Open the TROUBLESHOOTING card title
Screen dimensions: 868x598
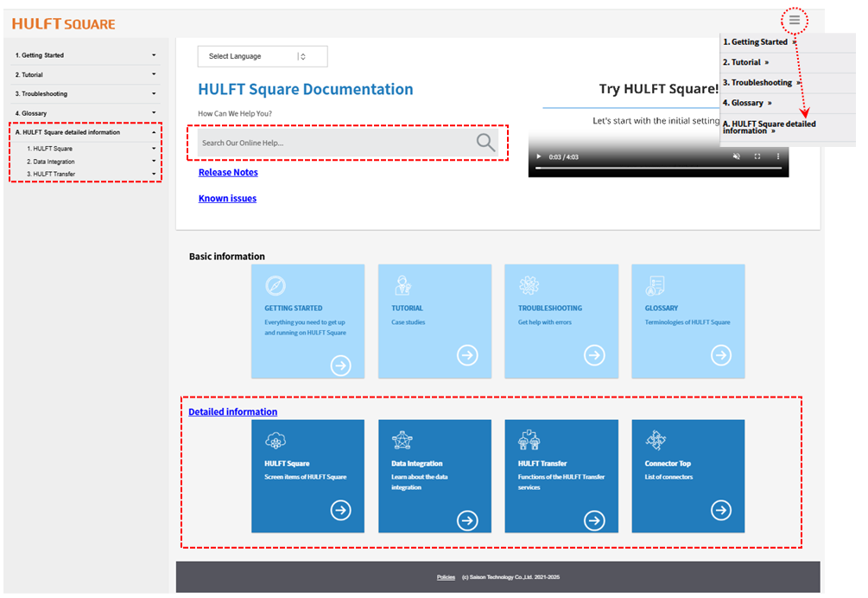[550, 308]
